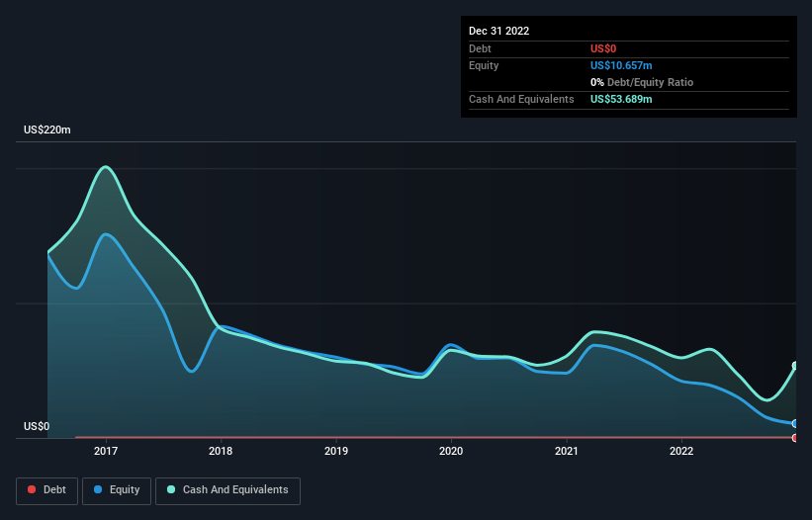Toggle Cash And Equivalents legend button
This screenshot has height=520, width=812.
pyautogui.click(x=227, y=490)
